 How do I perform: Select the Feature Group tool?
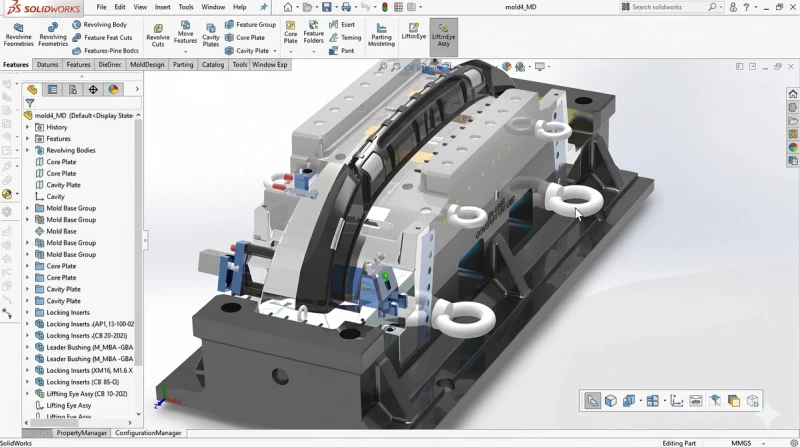pyautogui.click(x=251, y=24)
